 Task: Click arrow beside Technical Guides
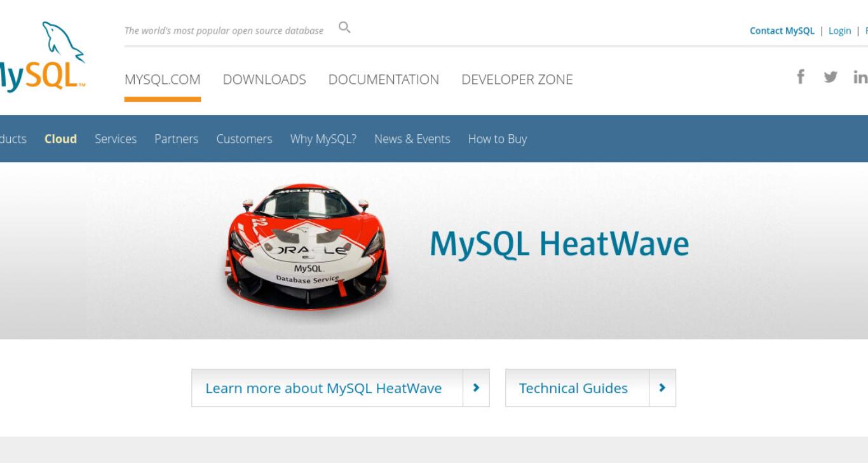[x=663, y=388]
